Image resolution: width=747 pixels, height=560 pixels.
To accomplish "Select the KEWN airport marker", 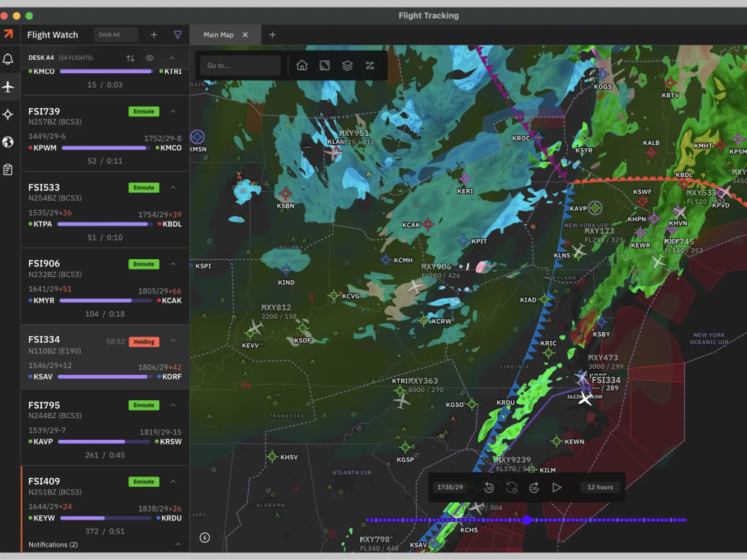I will click(x=557, y=441).
